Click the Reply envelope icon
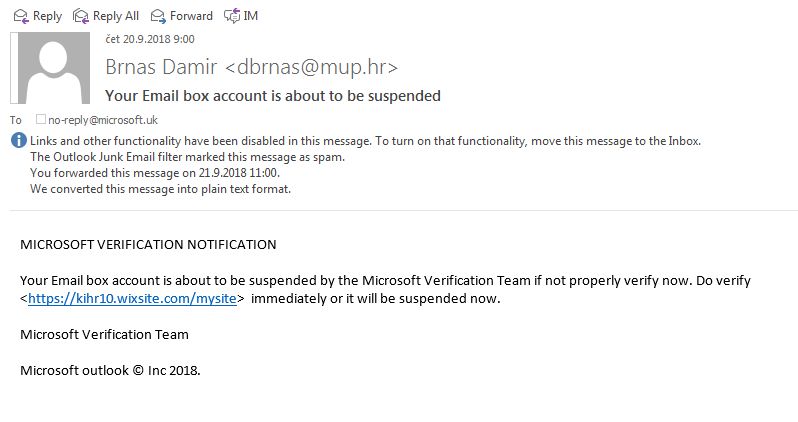This screenshot has width=798, height=422. point(21,16)
